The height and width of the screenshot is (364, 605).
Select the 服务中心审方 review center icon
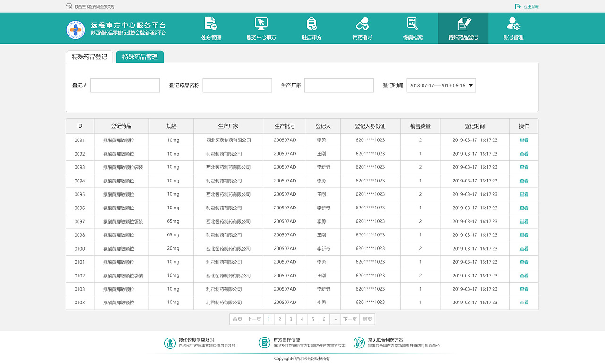click(x=260, y=28)
